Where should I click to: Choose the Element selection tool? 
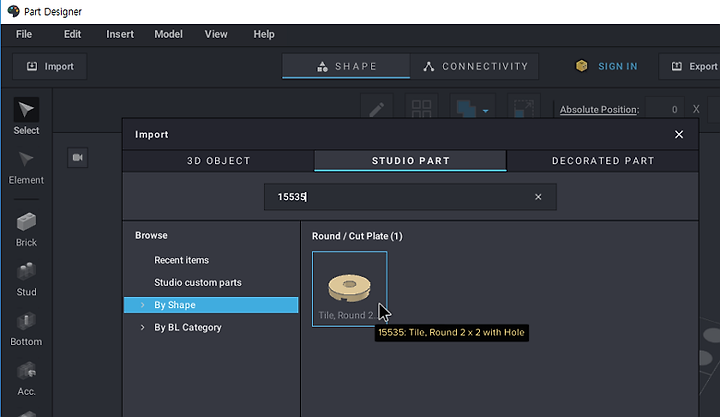26,167
